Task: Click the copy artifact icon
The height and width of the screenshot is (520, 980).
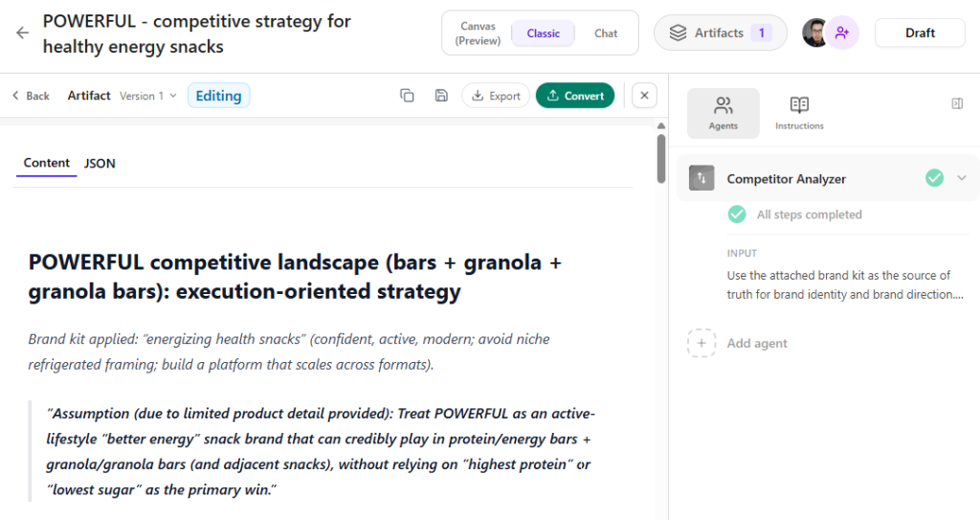Action: click(x=407, y=95)
